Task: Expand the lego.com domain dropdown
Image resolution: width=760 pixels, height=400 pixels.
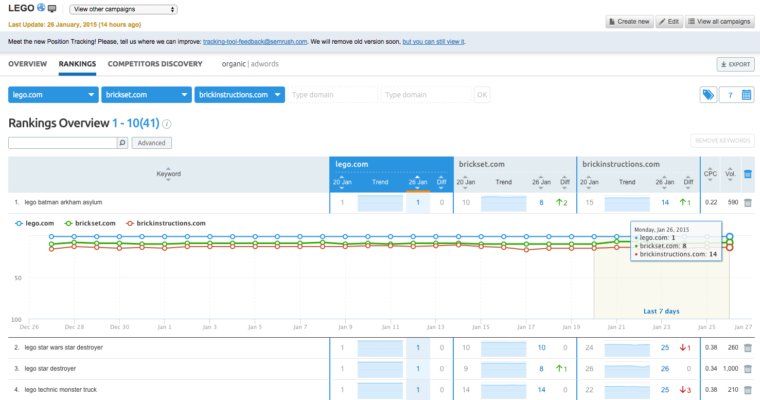Action: [x=53, y=95]
